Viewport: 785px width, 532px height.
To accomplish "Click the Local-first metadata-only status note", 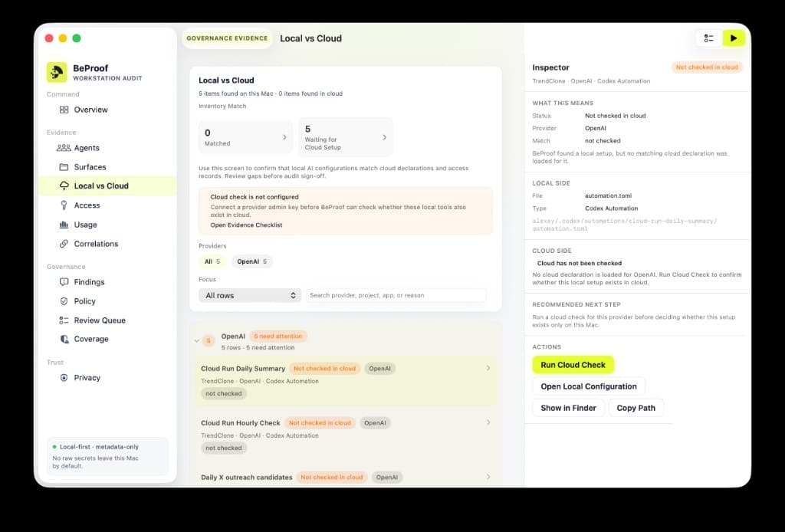I will [x=107, y=456].
